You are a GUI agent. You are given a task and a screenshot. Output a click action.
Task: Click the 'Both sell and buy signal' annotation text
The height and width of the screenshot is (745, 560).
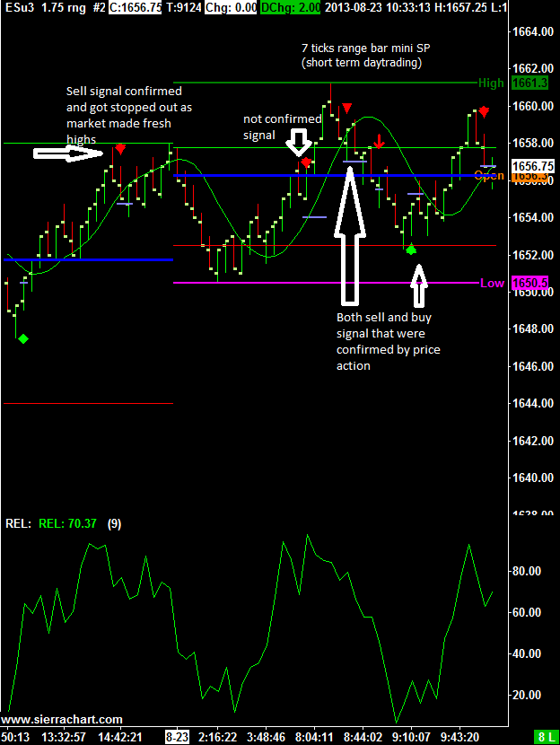[389, 341]
